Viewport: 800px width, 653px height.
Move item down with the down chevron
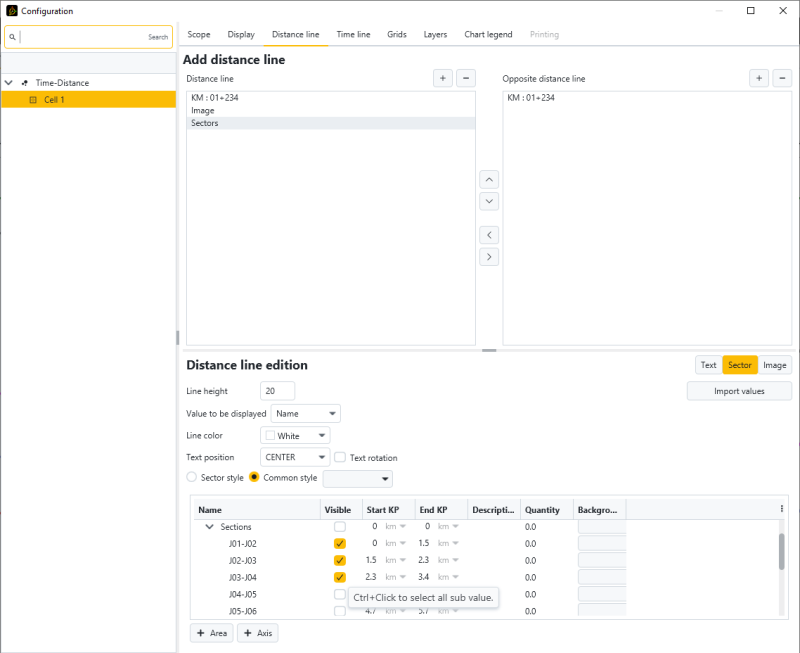point(489,201)
